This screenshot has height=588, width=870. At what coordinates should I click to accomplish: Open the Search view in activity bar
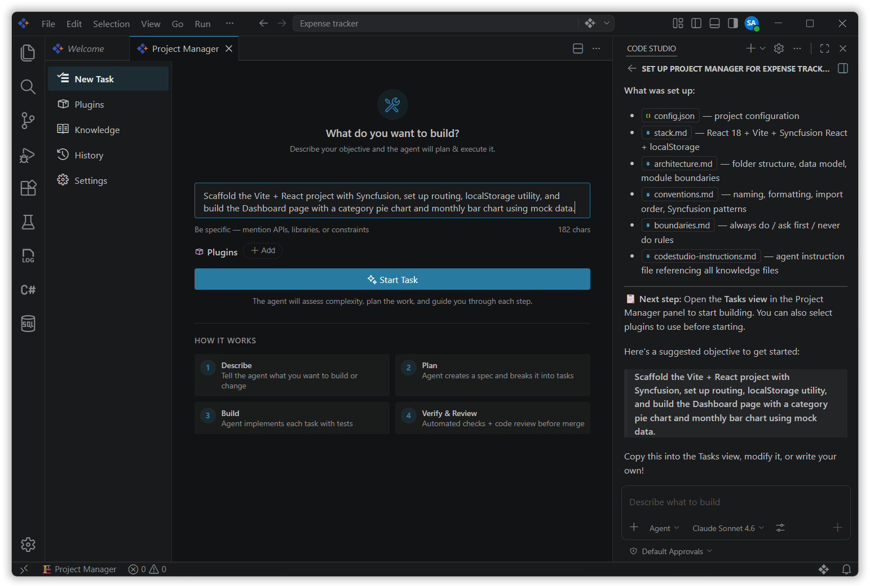(28, 86)
